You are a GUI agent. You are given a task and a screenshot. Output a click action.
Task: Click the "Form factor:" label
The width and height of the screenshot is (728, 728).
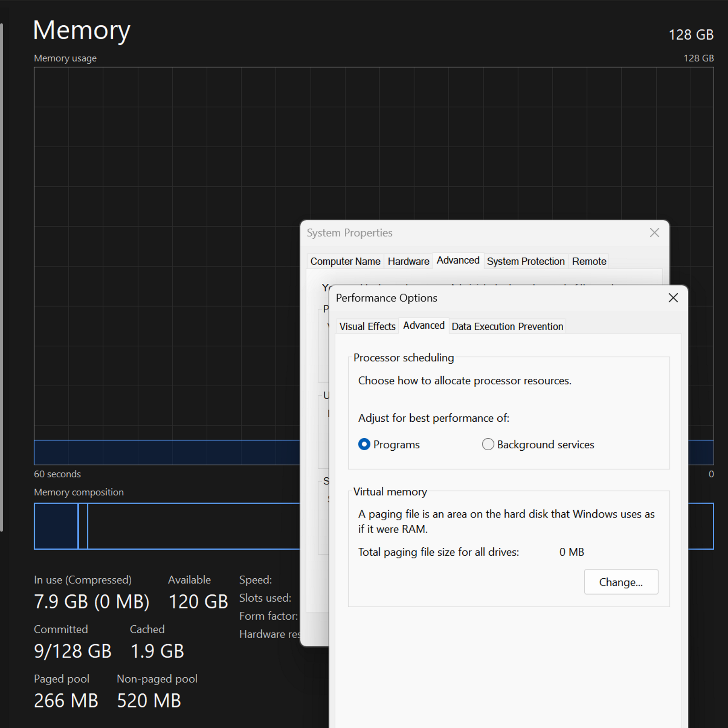269,616
